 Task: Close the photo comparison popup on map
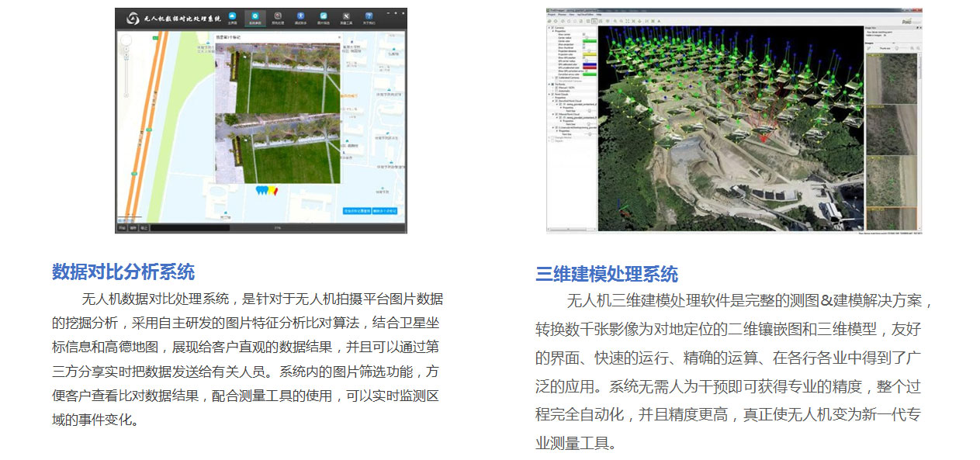[x=339, y=37]
